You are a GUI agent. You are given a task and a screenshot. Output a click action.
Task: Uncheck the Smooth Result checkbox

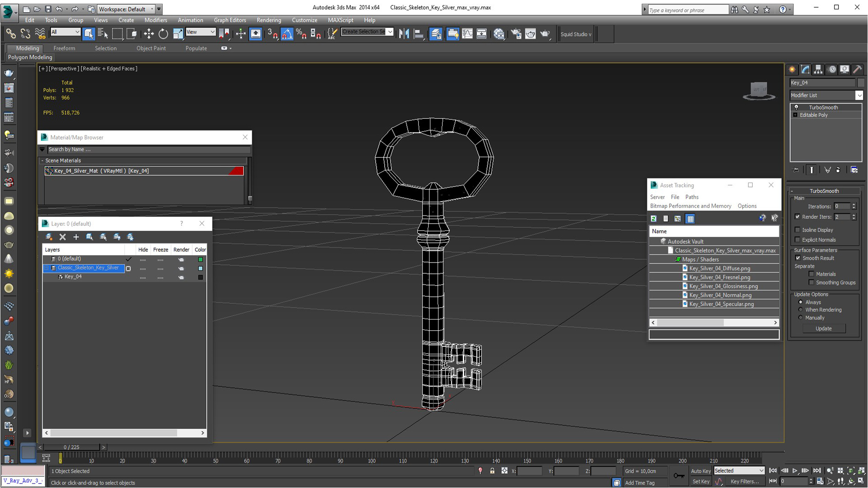[797, 258]
